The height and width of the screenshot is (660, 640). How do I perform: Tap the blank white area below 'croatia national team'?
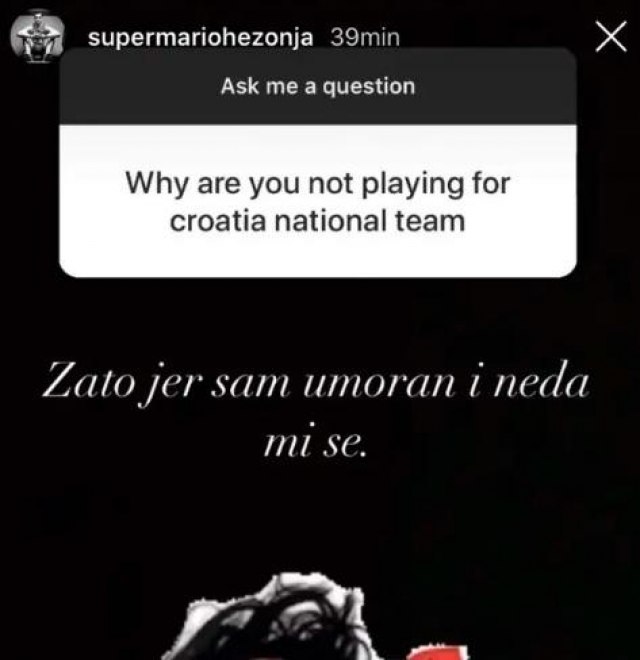click(x=318, y=257)
